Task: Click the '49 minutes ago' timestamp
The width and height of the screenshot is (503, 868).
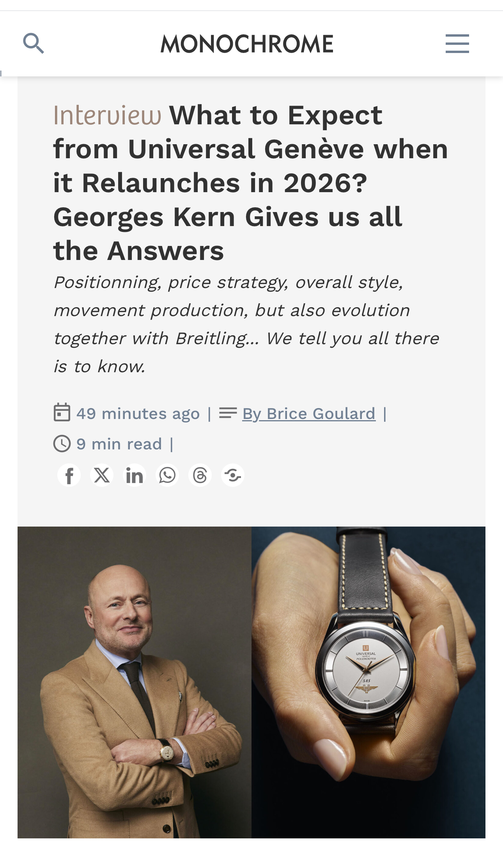Action: [x=138, y=414]
